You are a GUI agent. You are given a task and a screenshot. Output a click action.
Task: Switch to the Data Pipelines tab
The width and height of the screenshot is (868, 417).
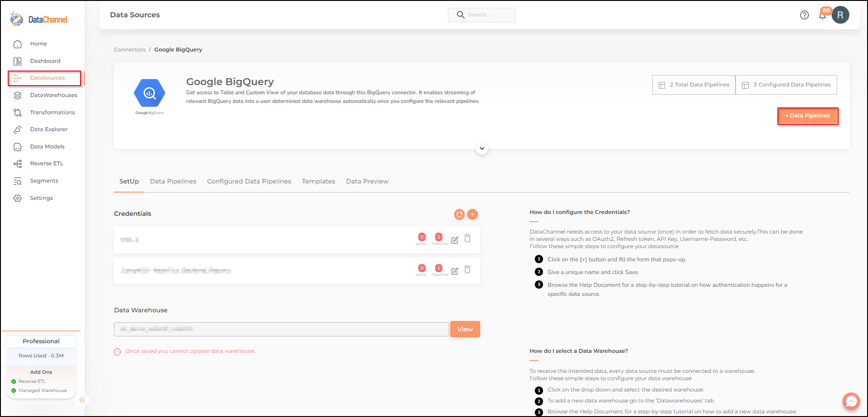coord(173,181)
